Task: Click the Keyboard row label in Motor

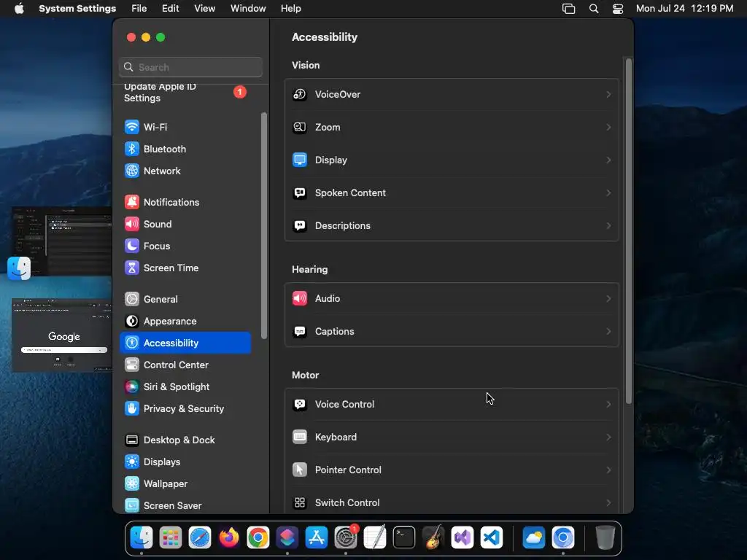Action: point(336,437)
